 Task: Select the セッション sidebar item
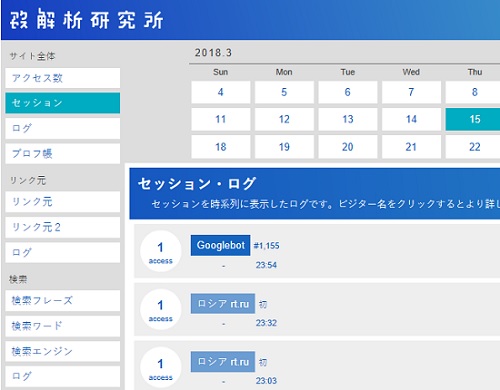coord(63,103)
